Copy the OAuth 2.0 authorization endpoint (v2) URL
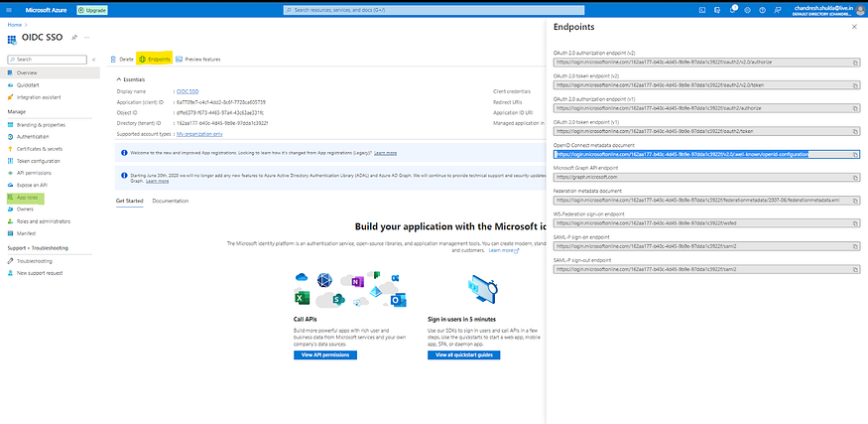868x424 pixels. click(x=855, y=63)
